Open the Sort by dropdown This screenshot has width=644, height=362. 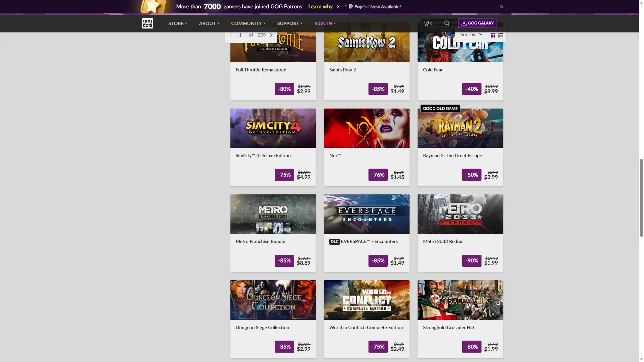click(471, 35)
